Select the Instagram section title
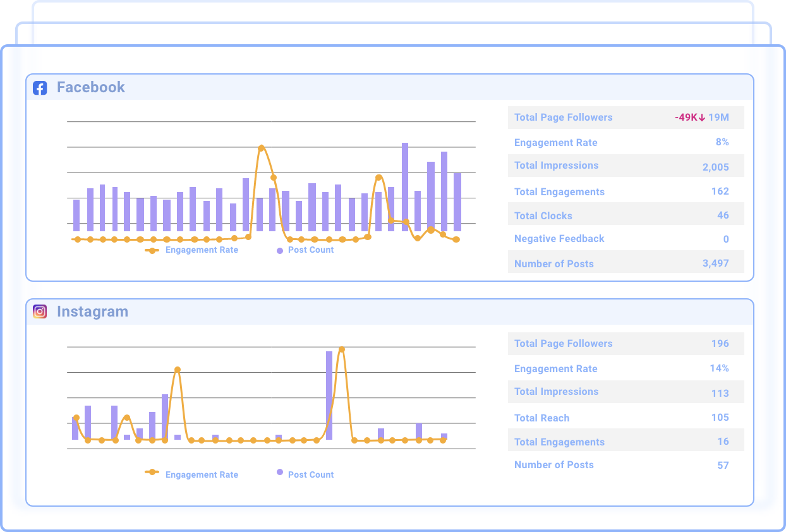 tap(92, 311)
